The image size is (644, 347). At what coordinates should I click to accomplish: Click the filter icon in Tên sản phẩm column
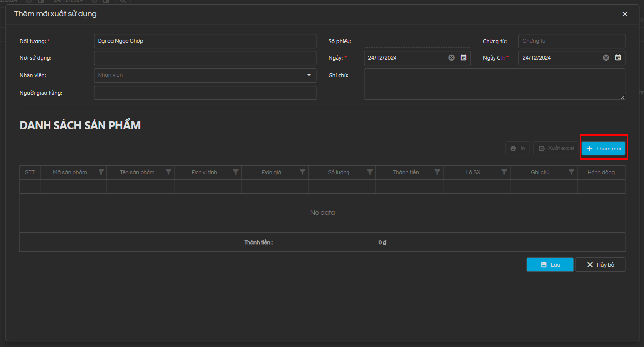pyautogui.click(x=168, y=172)
